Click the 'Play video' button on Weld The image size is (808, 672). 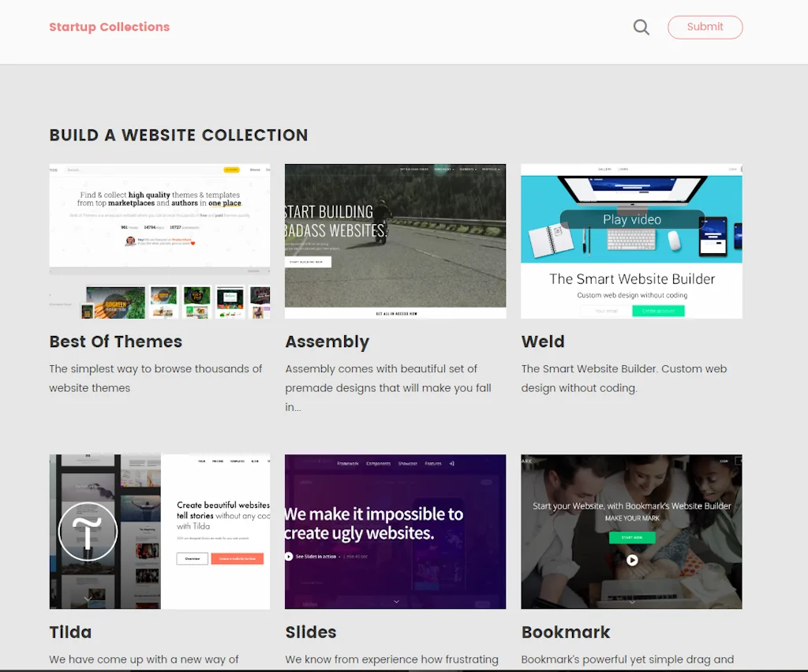(x=632, y=219)
